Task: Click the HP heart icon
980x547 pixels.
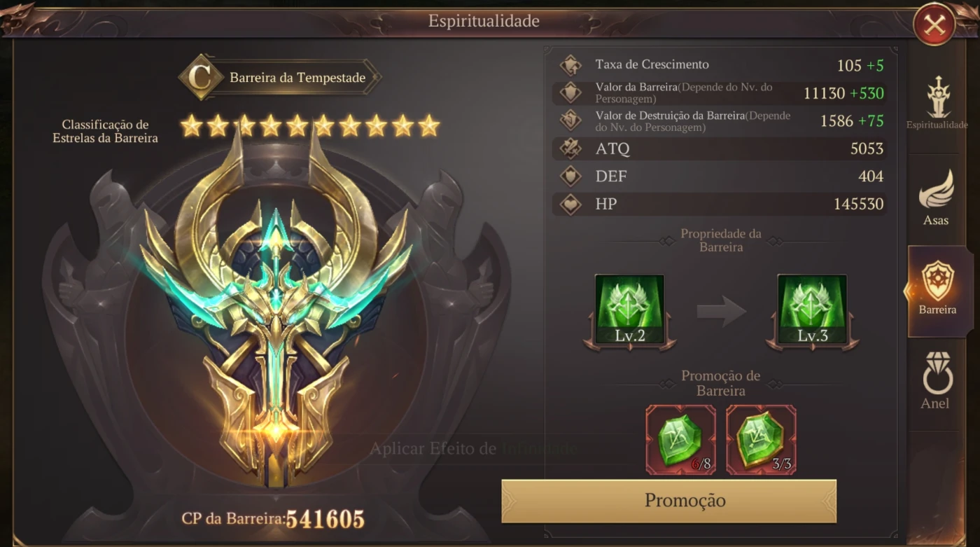Action: 570,205
